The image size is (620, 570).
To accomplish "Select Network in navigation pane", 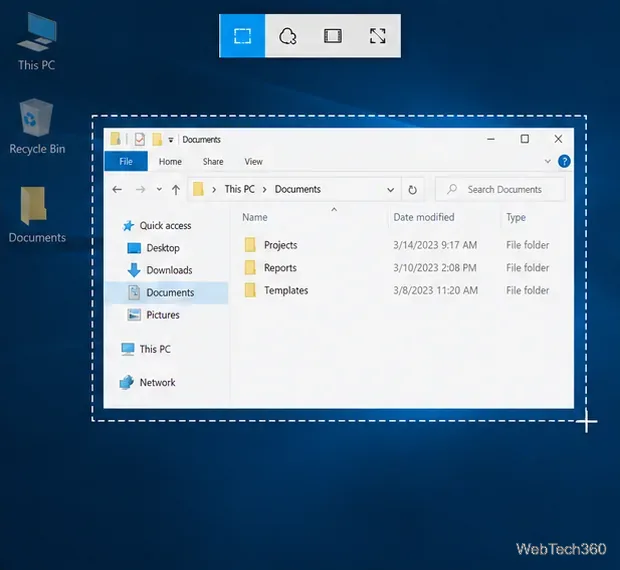I will click(157, 382).
